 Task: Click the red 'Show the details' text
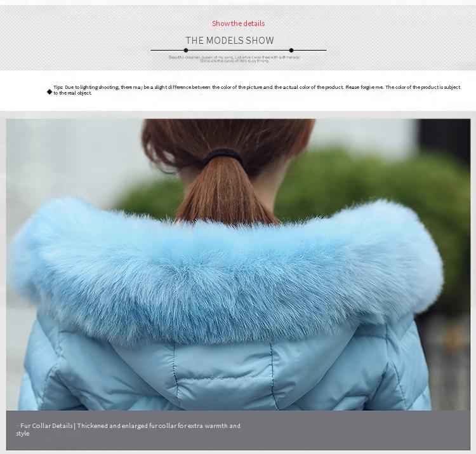(x=238, y=23)
